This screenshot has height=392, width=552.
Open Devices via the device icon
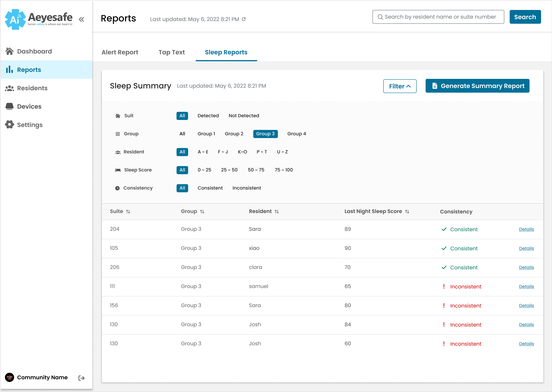click(10, 106)
